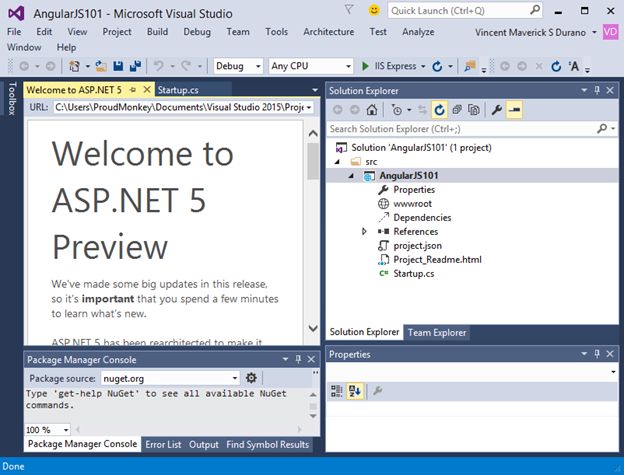Click the browser refresh icon next to IIS Express
The height and width of the screenshot is (475, 624).
point(437,66)
